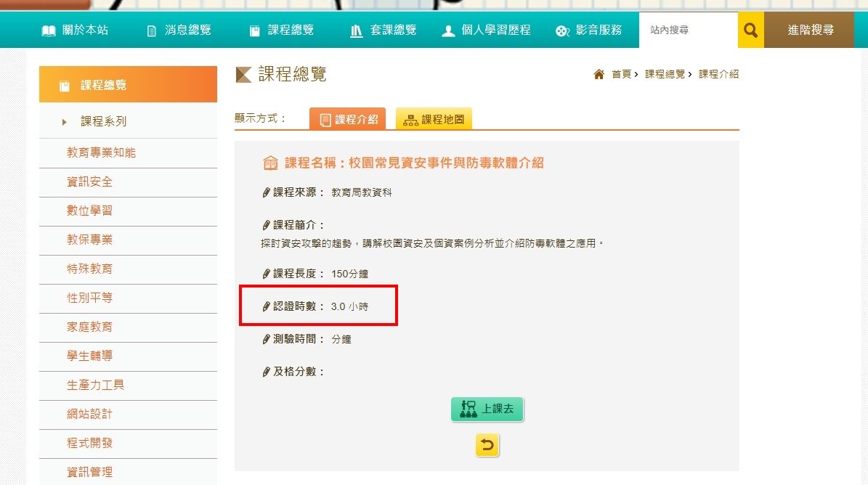Click the home icon in breadcrumb
This screenshot has height=485, width=868.
(x=599, y=74)
